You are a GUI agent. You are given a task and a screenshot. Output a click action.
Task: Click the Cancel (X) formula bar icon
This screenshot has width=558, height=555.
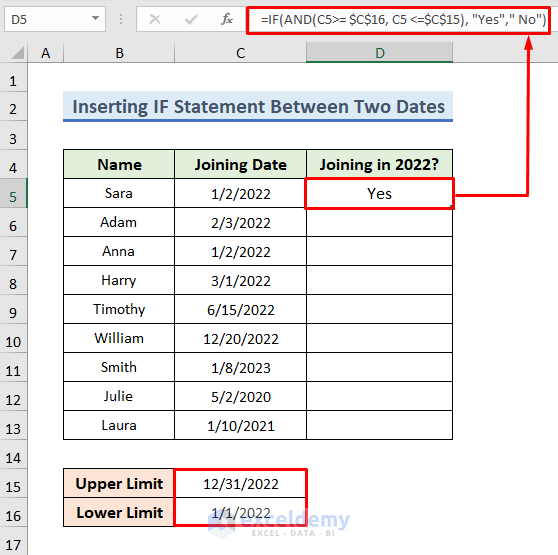(x=155, y=19)
